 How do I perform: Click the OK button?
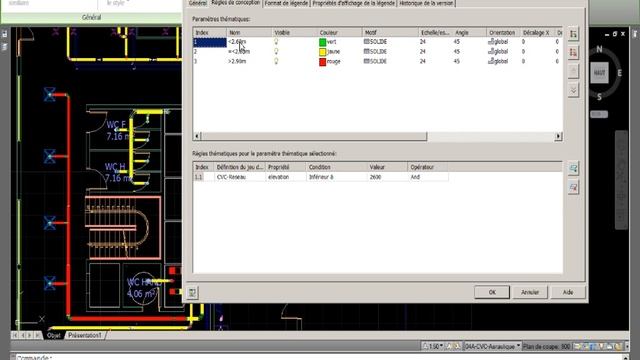click(x=492, y=292)
